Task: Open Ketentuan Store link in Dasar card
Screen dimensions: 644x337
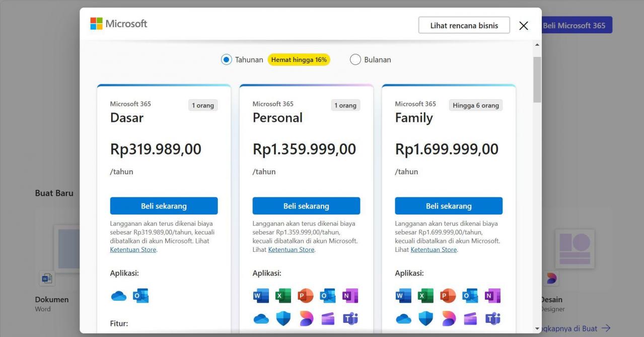Action: (133, 249)
